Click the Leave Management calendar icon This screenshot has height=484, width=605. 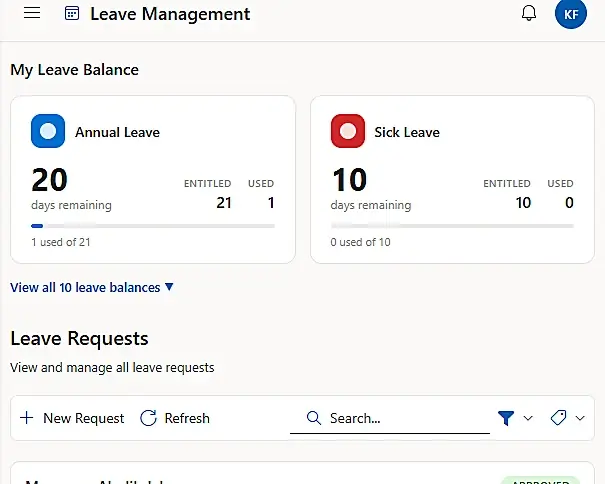72,14
